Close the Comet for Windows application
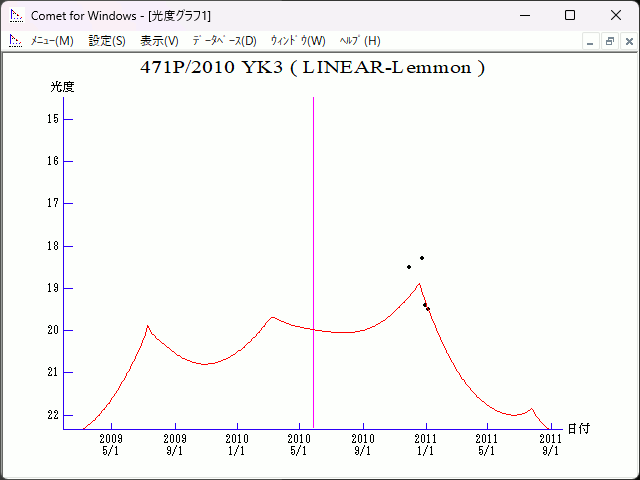This screenshot has height=480, width=640. (x=616, y=15)
